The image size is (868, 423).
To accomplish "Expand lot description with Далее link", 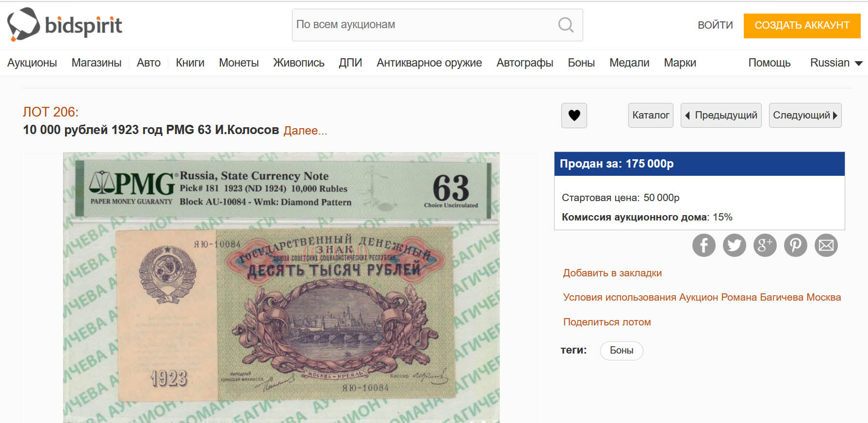I will pos(305,130).
